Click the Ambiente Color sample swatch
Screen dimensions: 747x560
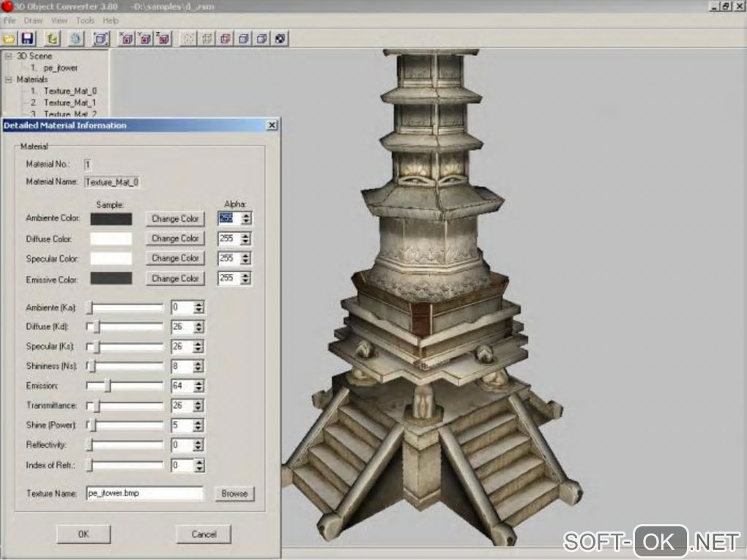[x=111, y=219]
